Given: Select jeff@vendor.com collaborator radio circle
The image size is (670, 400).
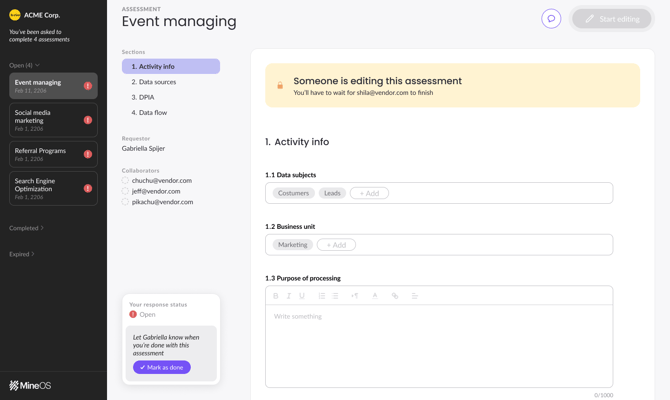Looking at the screenshot, I should tap(126, 191).
